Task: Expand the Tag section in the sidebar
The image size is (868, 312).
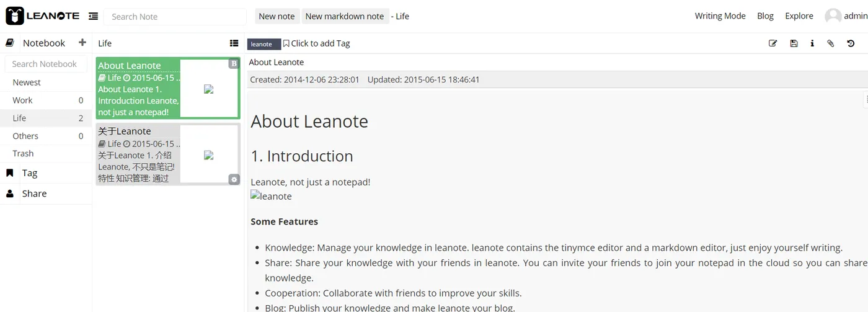Action: tap(30, 173)
